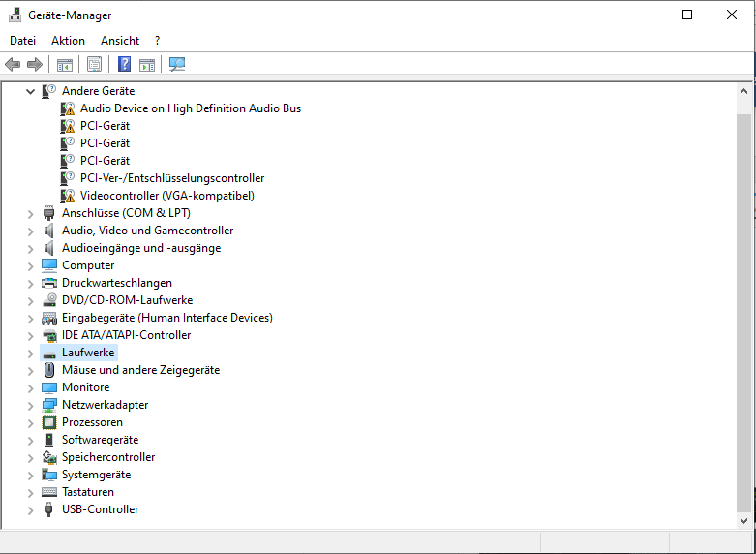756x554 pixels.
Task: Expand Audio, Video und Gamecontroller chevron
Action: [30, 231]
